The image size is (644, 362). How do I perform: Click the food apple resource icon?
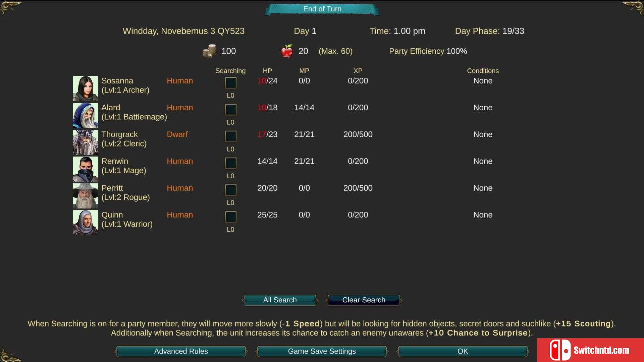coord(286,50)
